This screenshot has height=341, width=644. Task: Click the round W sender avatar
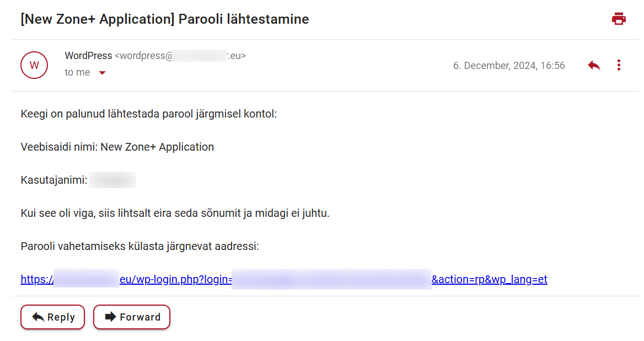pos(34,65)
